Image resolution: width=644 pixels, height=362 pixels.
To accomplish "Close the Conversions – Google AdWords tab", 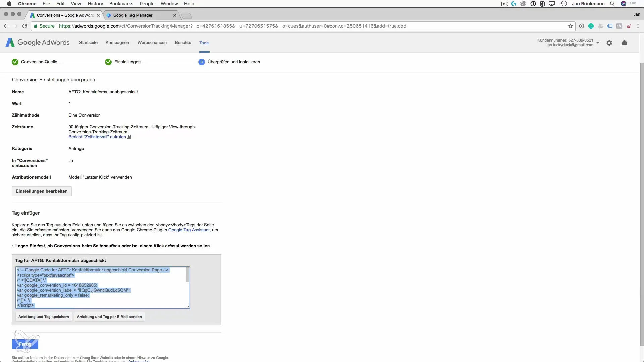I will point(98,15).
